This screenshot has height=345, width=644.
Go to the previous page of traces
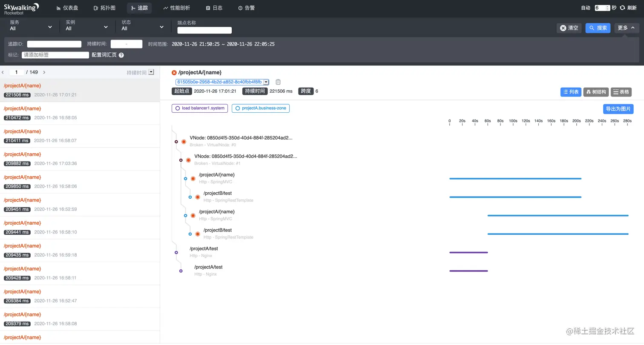click(x=3, y=72)
